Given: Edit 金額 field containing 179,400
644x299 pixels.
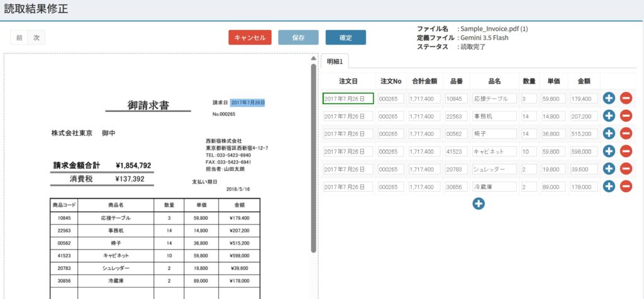Looking at the screenshot, I should (x=584, y=99).
